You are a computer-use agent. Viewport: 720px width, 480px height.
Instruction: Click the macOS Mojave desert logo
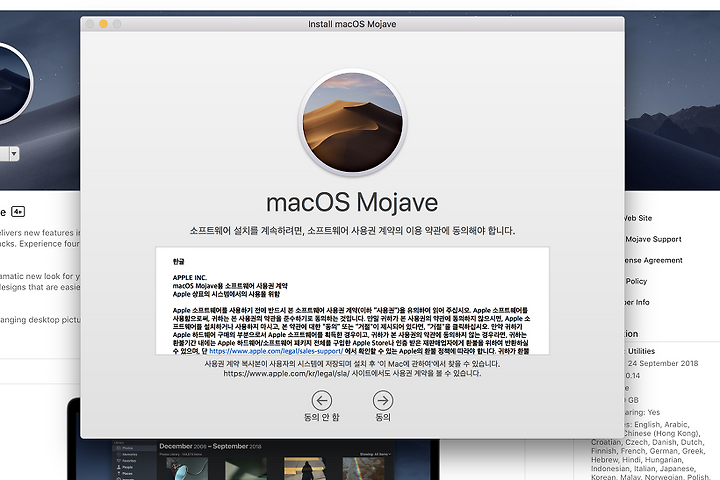pyautogui.click(x=352, y=122)
